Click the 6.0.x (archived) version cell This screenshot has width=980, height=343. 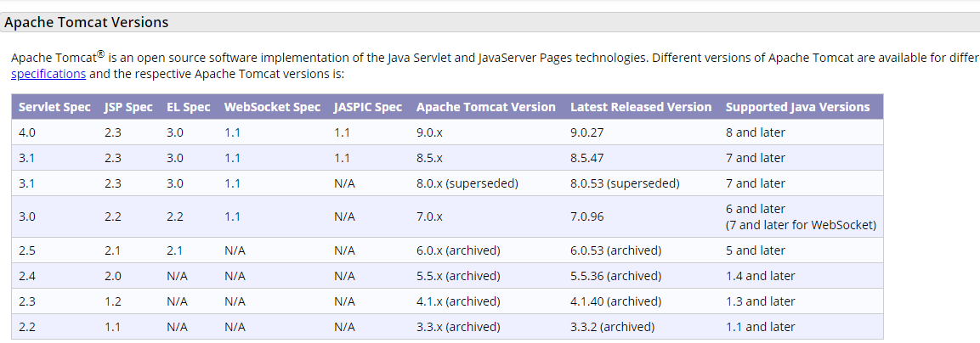point(458,250)
